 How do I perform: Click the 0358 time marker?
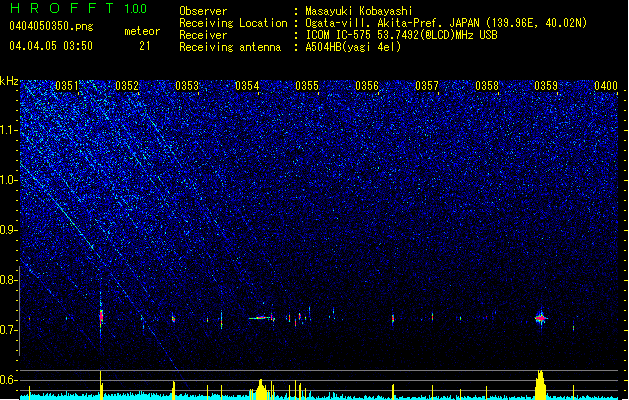(x=487, y=86)
